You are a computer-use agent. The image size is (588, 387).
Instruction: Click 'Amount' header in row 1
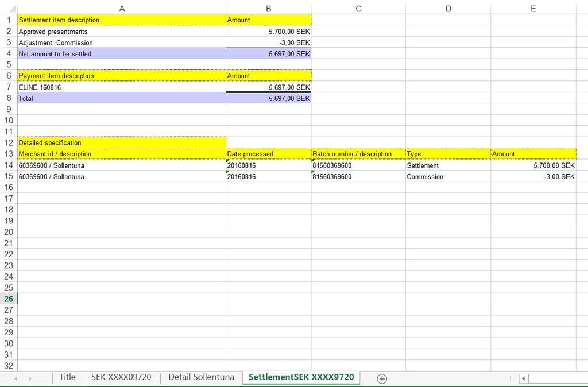pyautogui.click(x=269, y=20)
